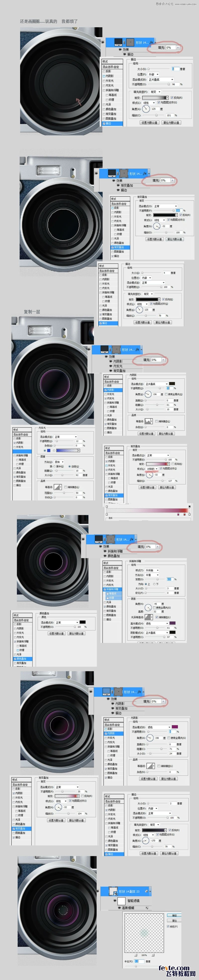Open gradient style dropdown showing 对称的
The image size is (199, 980).
click(x=152, y=469)
